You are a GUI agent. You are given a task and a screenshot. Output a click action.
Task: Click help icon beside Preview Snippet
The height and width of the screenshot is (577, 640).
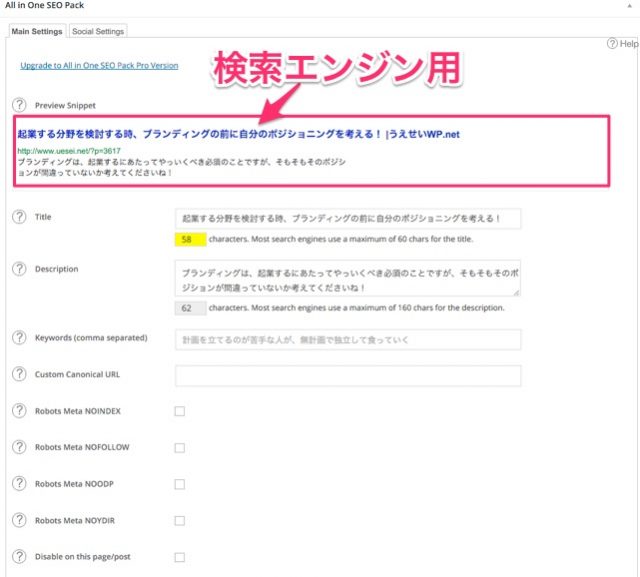tap(19, 105)
